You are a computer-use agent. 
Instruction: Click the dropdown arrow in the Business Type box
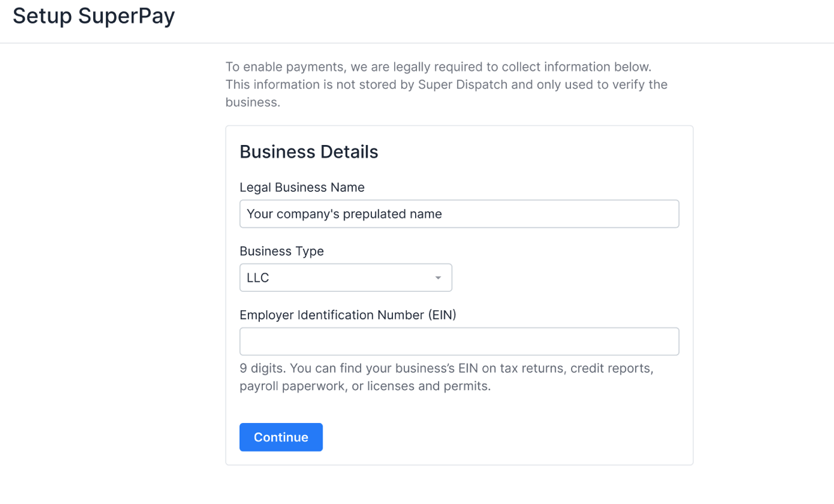coord(438,278)
